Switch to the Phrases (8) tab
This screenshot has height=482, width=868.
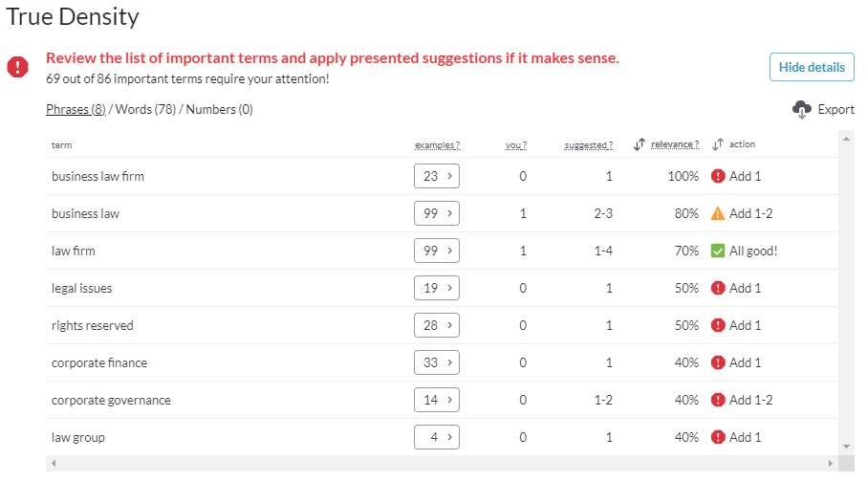(x=76, y=110)
